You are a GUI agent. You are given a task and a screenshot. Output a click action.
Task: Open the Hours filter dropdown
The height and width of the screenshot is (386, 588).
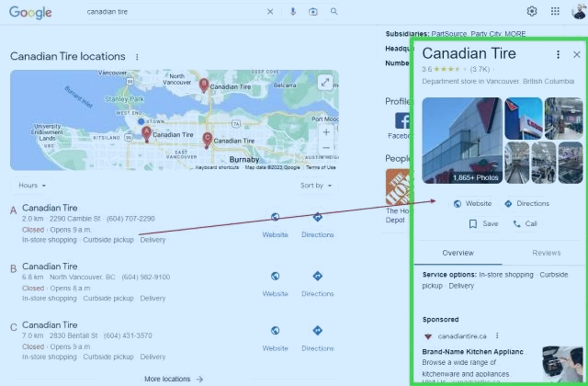pos(32,186)
